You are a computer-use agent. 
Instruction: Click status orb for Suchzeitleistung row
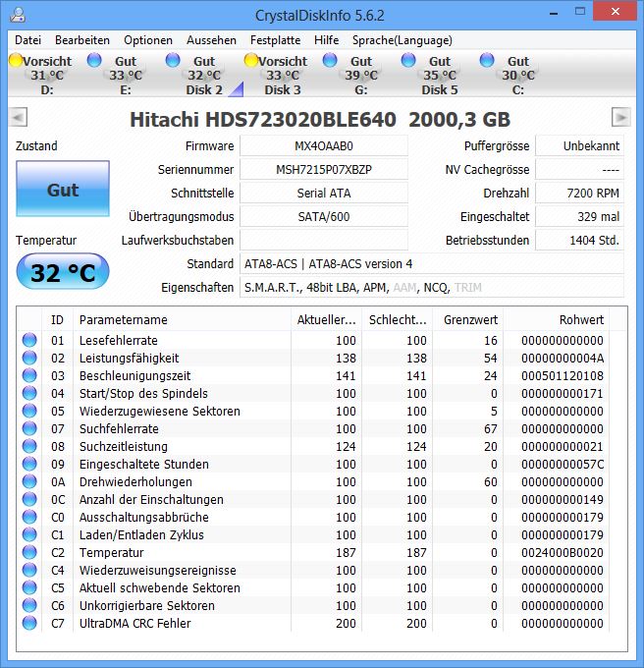pos(29,446)
